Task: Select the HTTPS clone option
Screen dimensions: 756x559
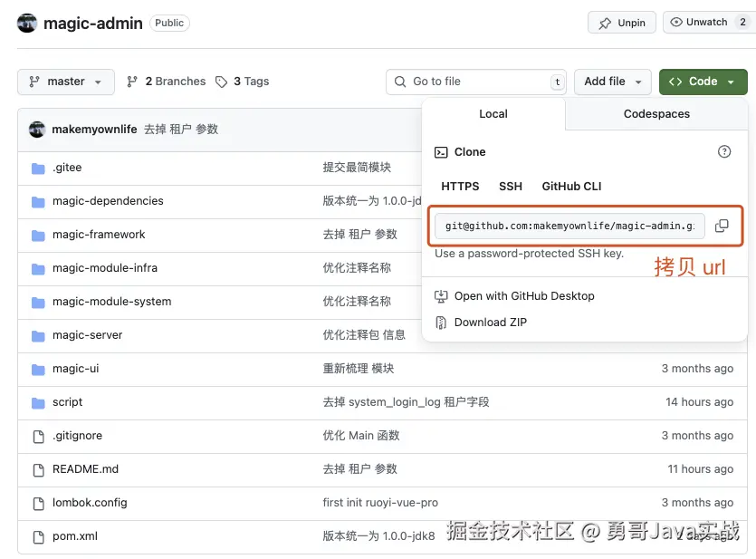Action: [x=460, y=186]
